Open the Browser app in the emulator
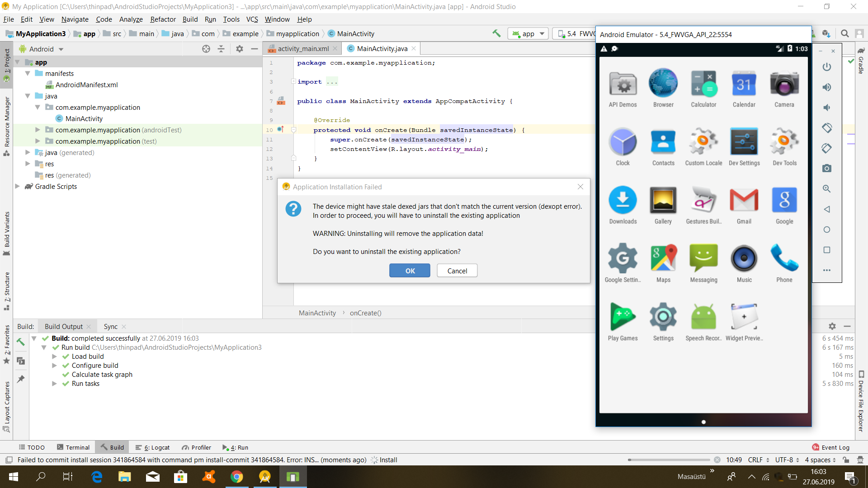868x488 pixels. coord(663,89)
